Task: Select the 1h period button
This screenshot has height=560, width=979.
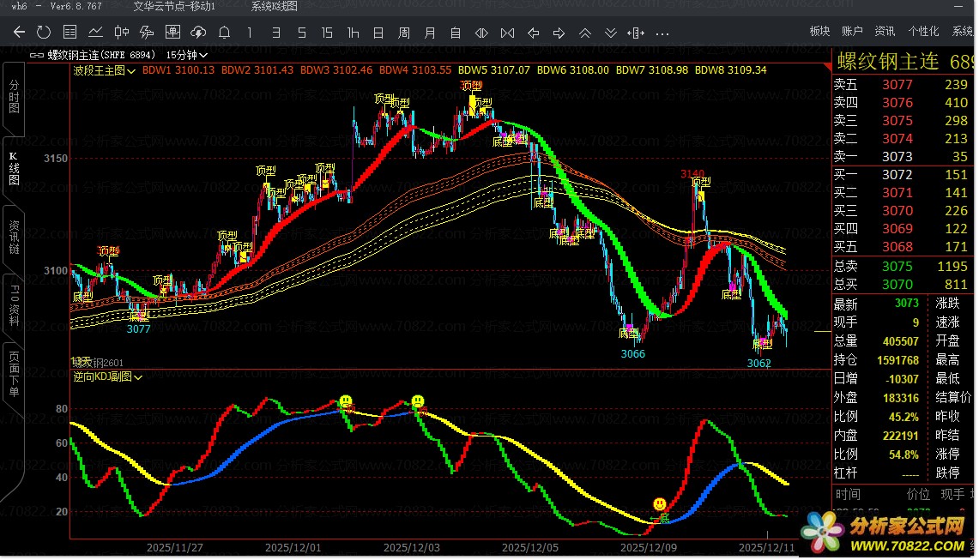Action: (353, 33)
